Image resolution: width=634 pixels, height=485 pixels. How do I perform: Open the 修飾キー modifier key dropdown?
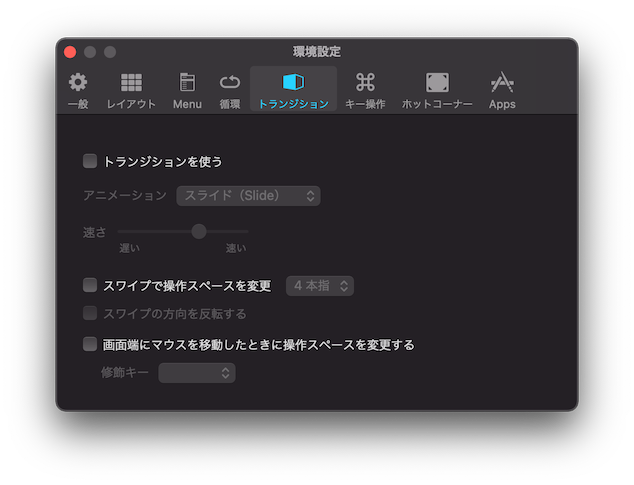(197, 373)
